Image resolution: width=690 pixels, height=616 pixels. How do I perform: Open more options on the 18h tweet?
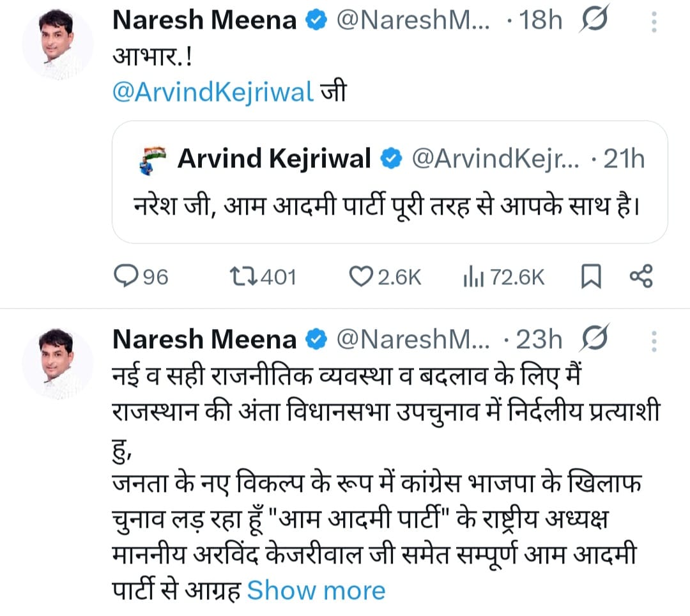coord(654,22)
